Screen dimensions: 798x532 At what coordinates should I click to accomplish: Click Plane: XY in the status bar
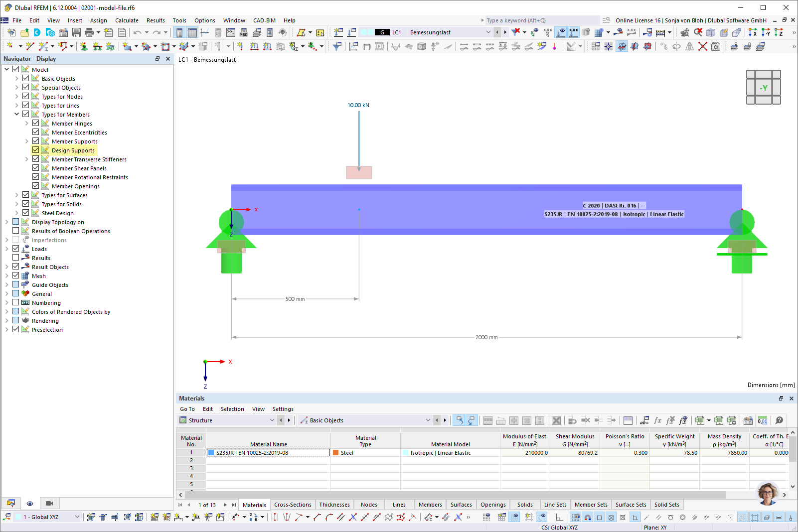[x=656, y=527]
